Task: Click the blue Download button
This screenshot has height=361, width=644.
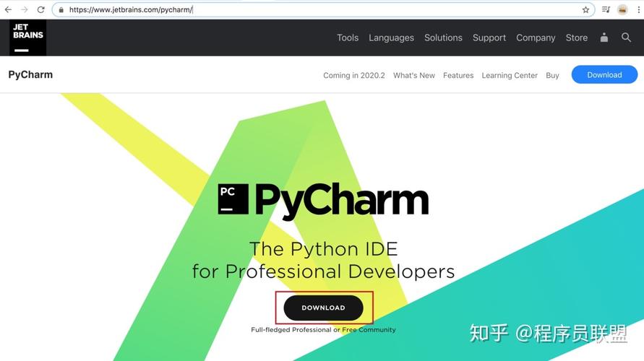Action: [604, 74]
